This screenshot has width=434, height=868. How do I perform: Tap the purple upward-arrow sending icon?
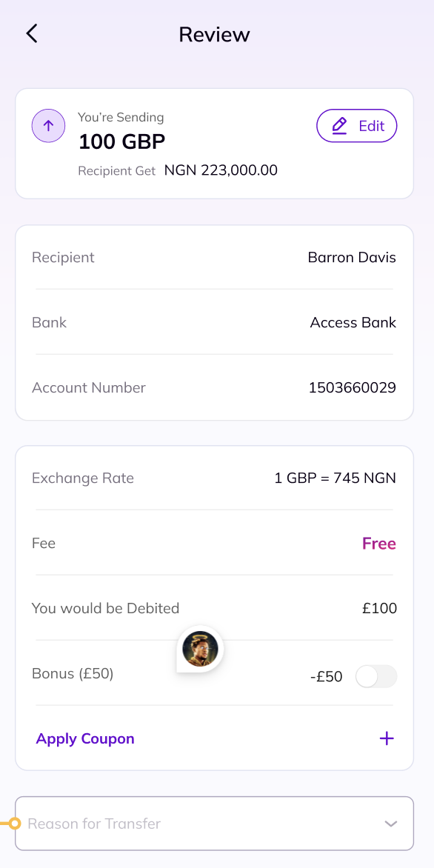[x=48, y=126]
